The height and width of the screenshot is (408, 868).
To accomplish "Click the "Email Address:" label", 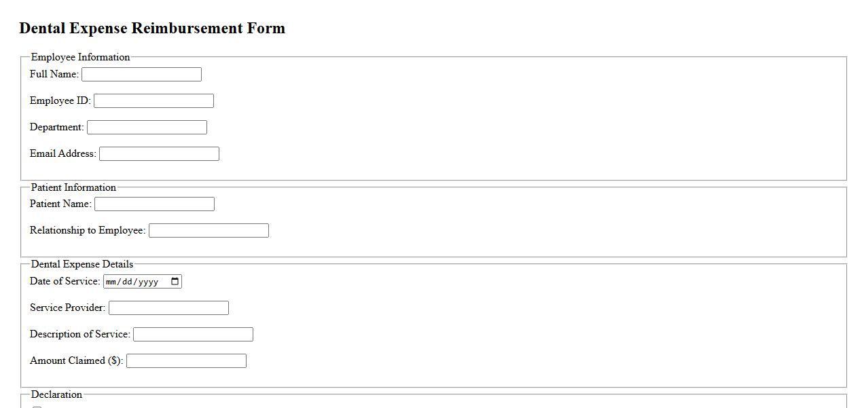I will coord(63,154).
